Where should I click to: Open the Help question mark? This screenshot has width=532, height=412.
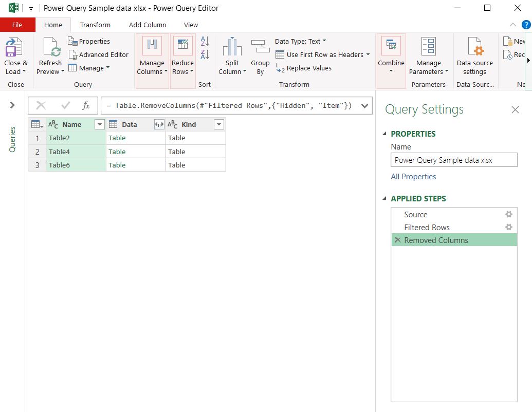[526, 25]
